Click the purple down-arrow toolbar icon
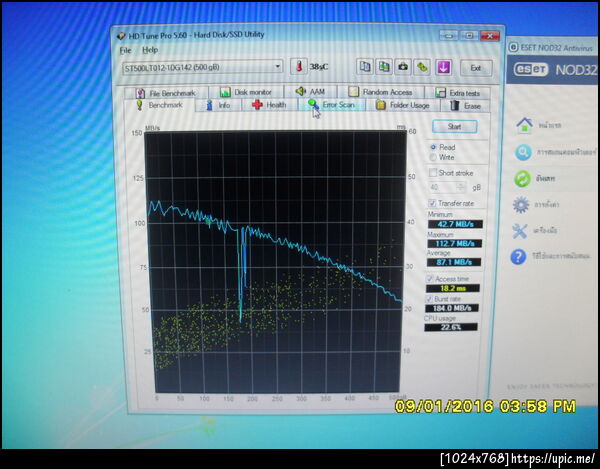This screenshot has width=600, height=469. [x=443, y=67]
